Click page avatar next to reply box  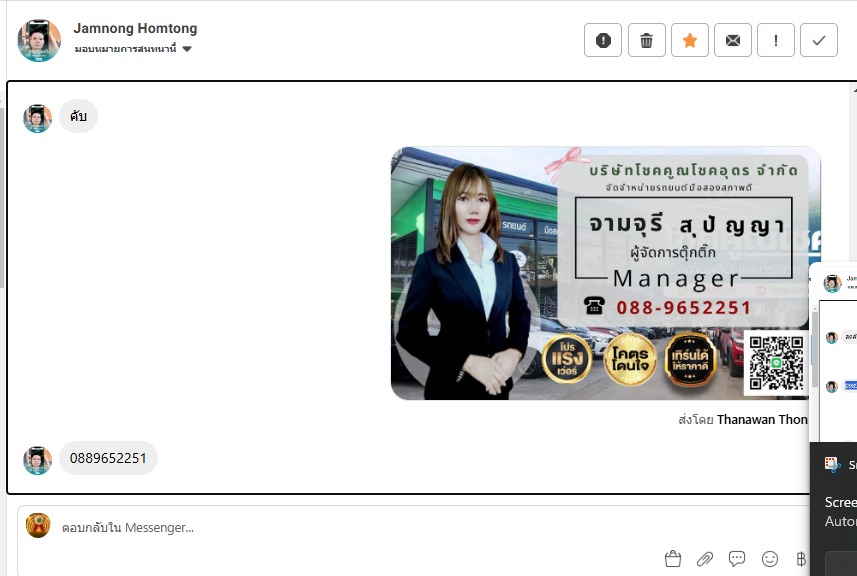[38, 525]
